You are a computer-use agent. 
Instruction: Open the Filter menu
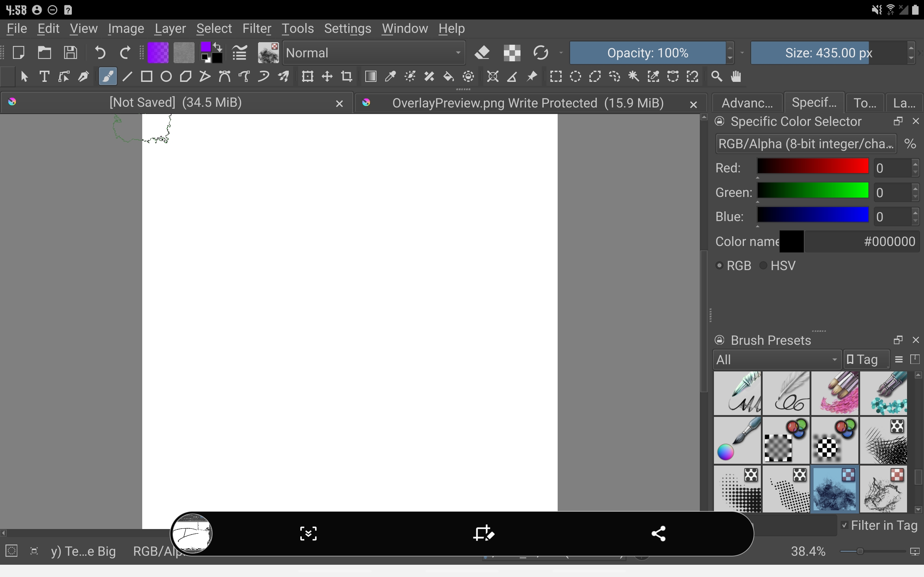pos(257,28)
